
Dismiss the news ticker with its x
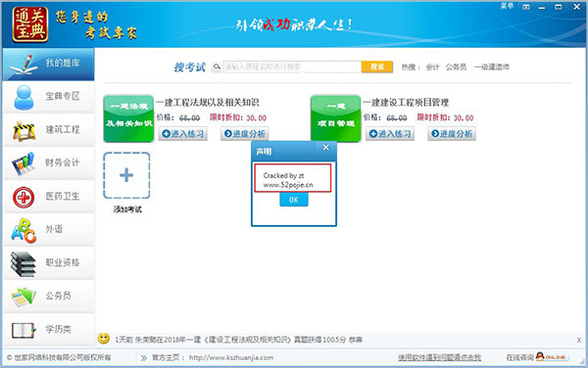[x=579, y=340]
